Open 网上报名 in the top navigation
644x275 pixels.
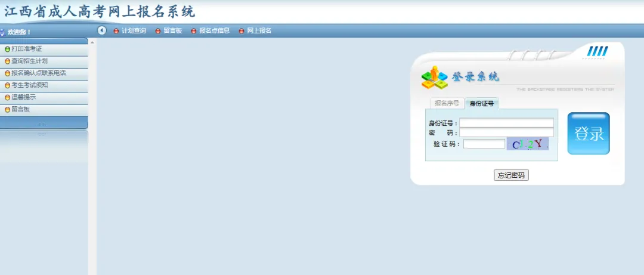[x=259, y=31]
